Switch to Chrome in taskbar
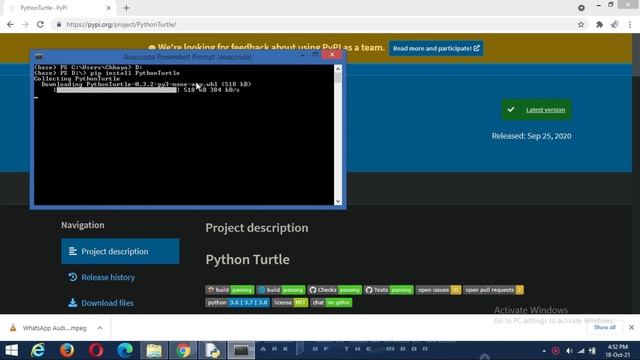Screen dimensions: 640x360 [x=183, y=351]
